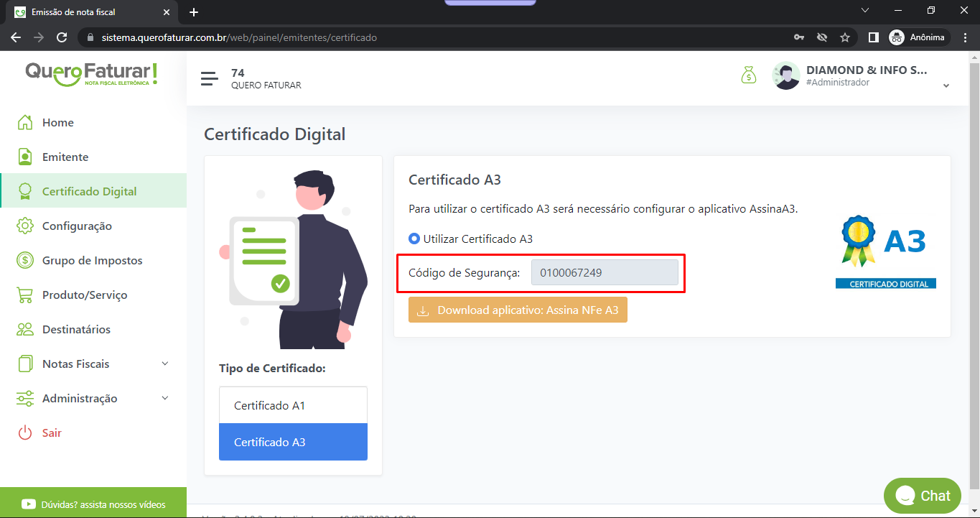Viewport: 980px width, 518px height.
Task: Click the Grupo de Impostos dollar icon
Action: point(25,260)
